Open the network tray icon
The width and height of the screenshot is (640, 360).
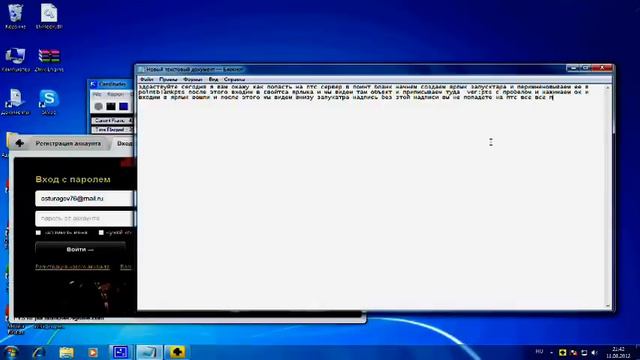[584, 352]
